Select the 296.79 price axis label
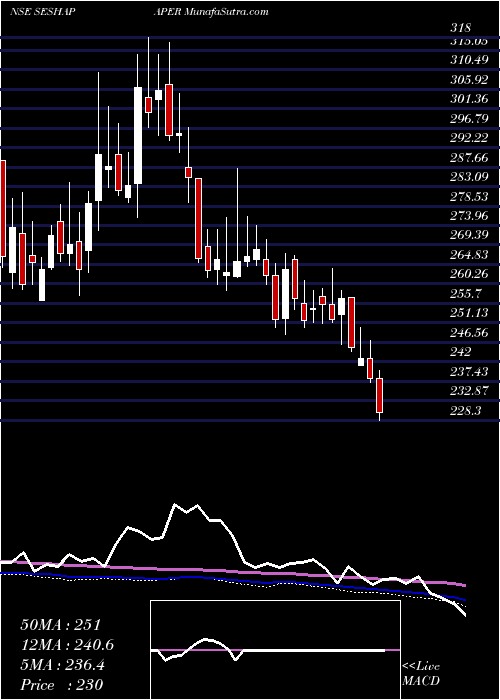The image size is (500, 700). 470,119
